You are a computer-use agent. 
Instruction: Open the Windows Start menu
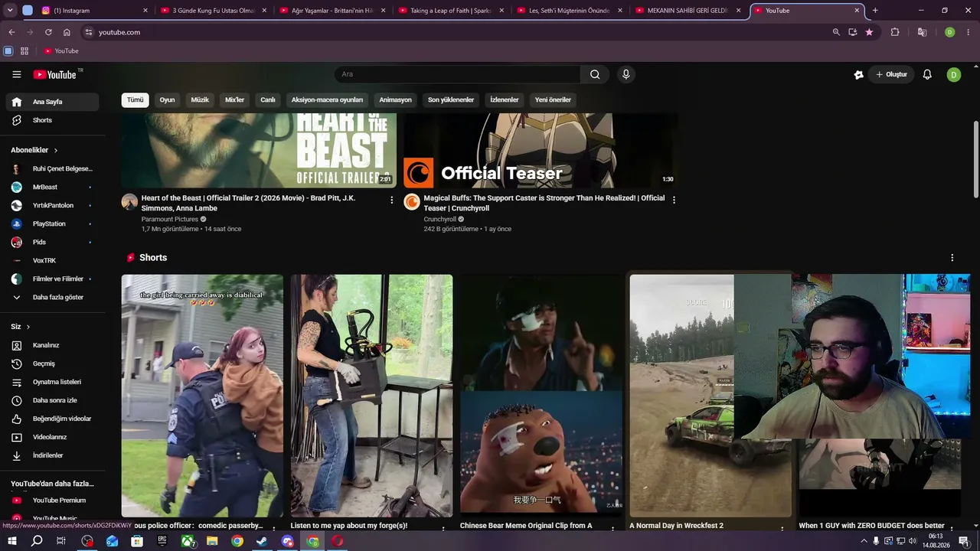(x=12, y=541)
